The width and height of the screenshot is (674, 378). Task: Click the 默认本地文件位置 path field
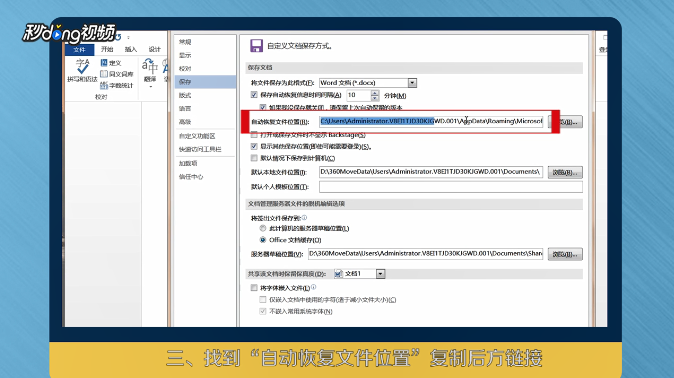coord(431,172)
